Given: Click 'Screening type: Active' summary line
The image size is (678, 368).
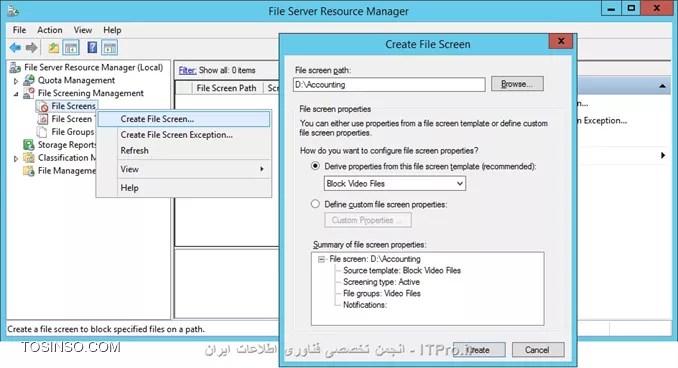Looking at the screenshot, I should [381, 282].
